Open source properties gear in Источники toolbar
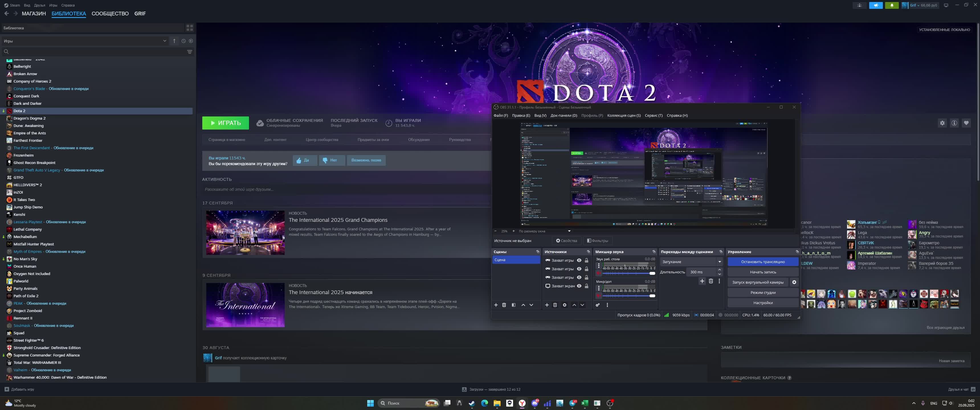 tap(565, 305)
